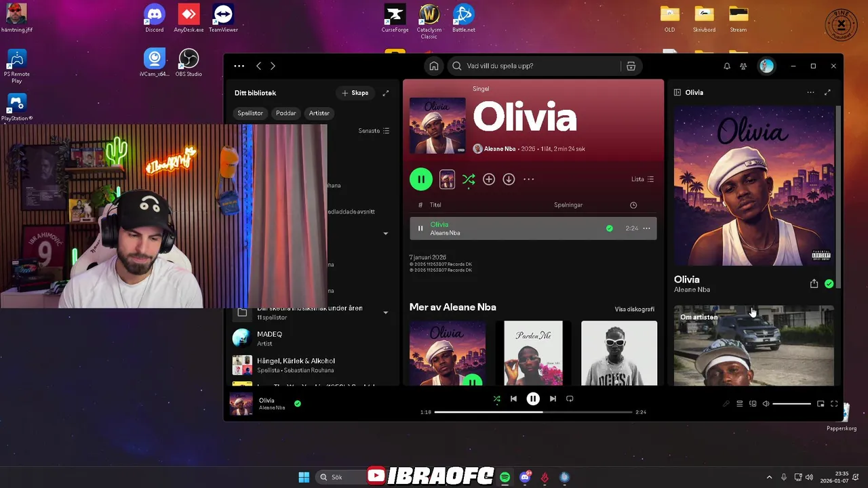The width and height of the screenshot is (868, 488).
Task: Open the Browse icon in search bar
Action: click(x=631, y=66)
